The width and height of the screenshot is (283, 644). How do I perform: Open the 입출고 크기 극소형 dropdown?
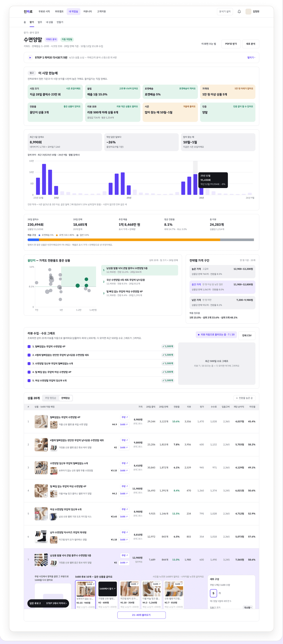coord(248,607)
